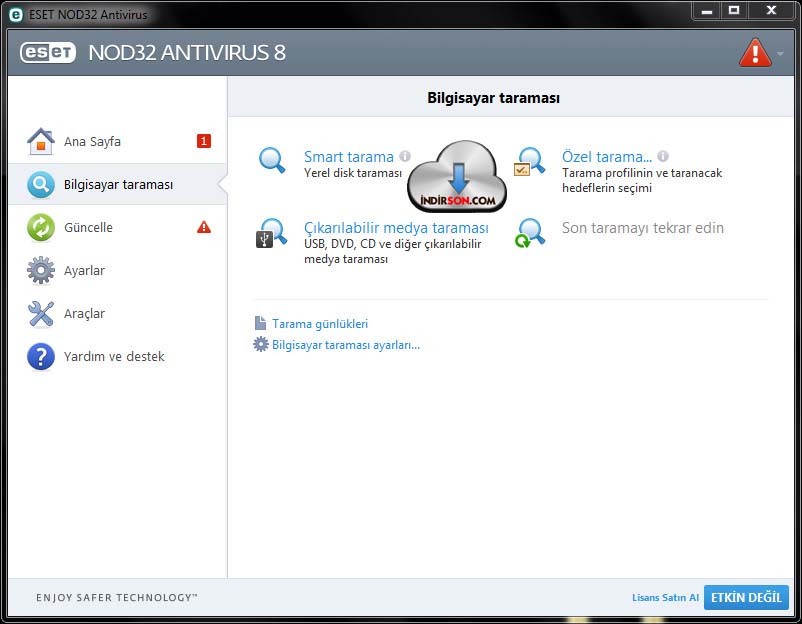
Task: Open Bilgisayar taraması ayarları... link
Action: pyautogui.click(x=346, y=345)
